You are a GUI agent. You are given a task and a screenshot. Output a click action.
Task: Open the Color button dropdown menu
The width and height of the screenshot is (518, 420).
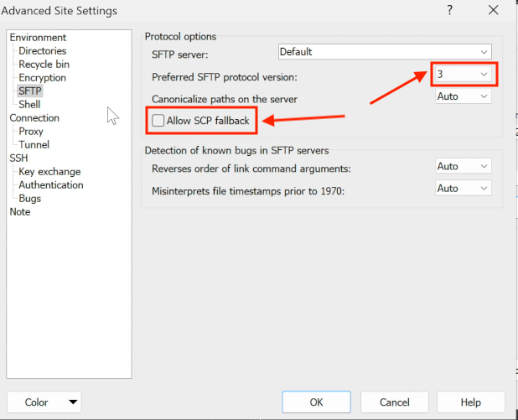point(44,402)
